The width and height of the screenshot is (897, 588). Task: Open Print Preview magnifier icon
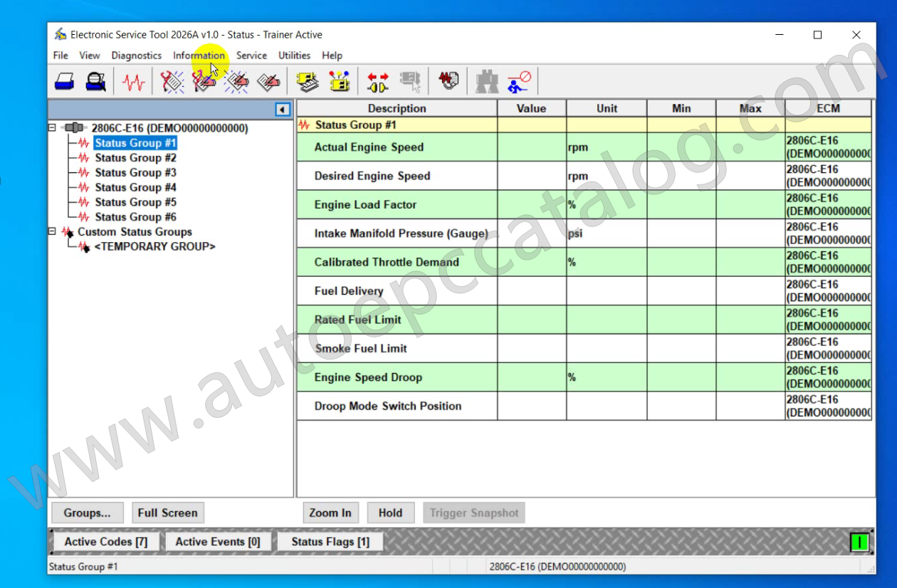pyautogui.click(x=96, y=82)
